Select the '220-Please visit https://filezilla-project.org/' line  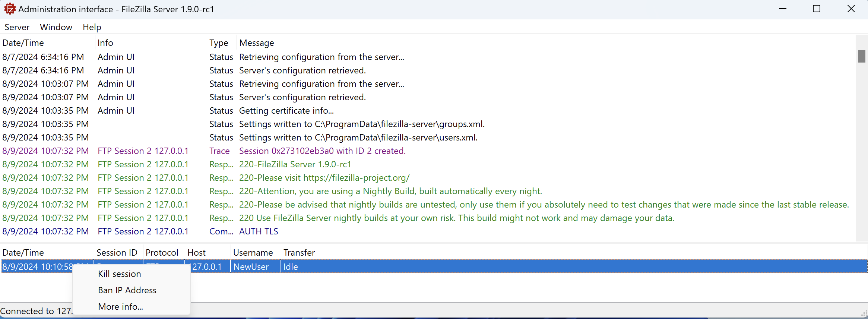(x=324, y=178)
